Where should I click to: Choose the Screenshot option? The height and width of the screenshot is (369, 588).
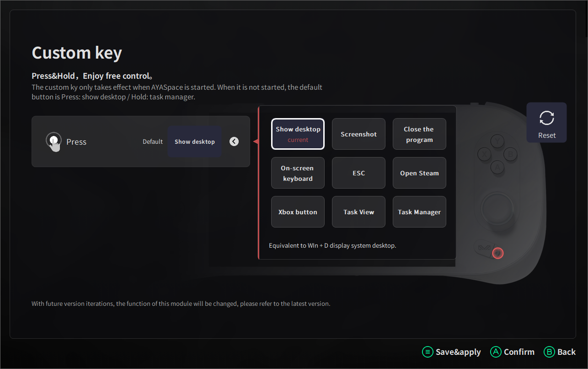358,134
